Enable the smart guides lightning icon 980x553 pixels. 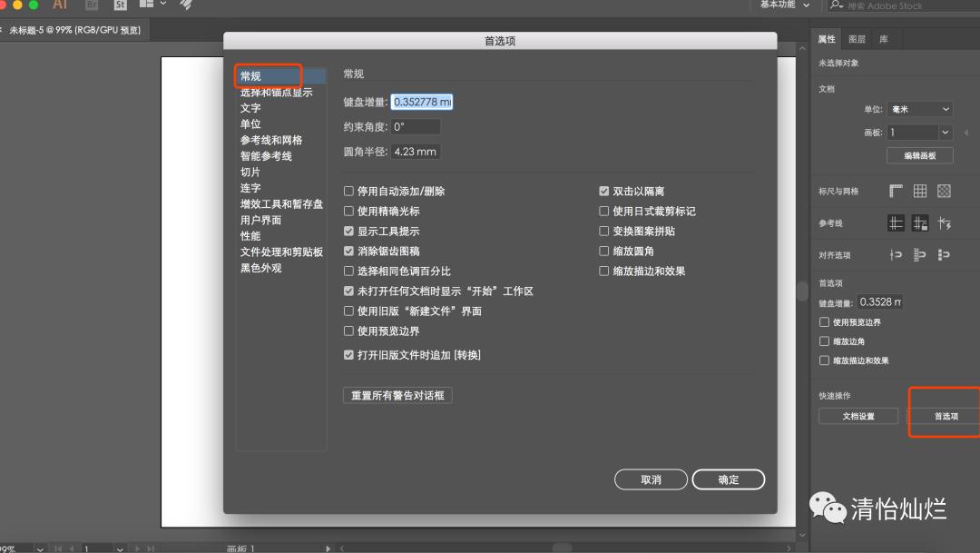pyautogui.click(x=946, y=223)
